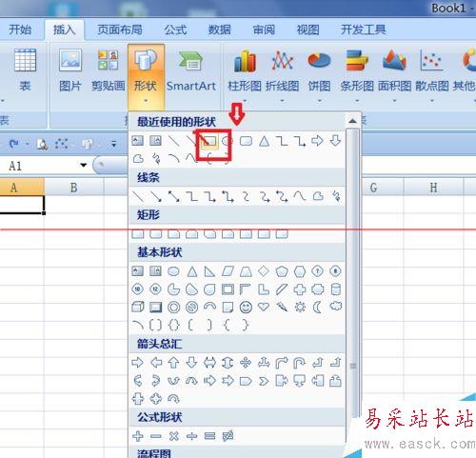476x458 pixels.
Task: Select column H header
Action: click(433, 188)
